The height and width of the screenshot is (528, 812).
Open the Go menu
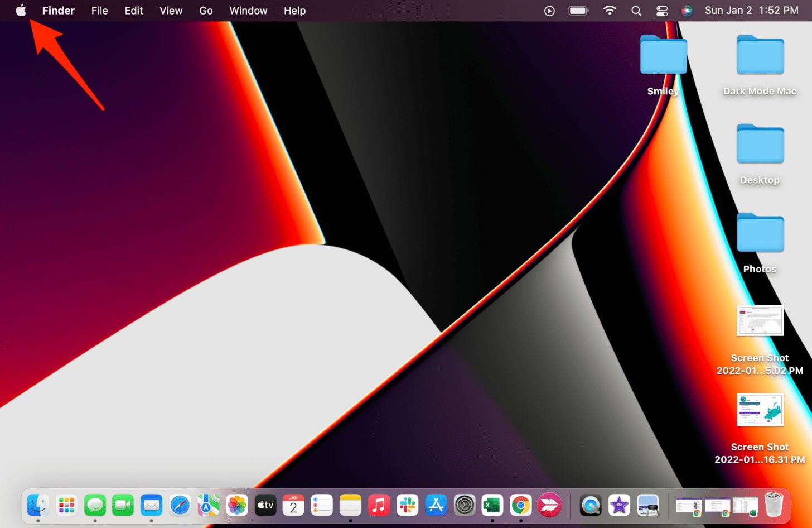pyautogui.click(x=206, y=11)
